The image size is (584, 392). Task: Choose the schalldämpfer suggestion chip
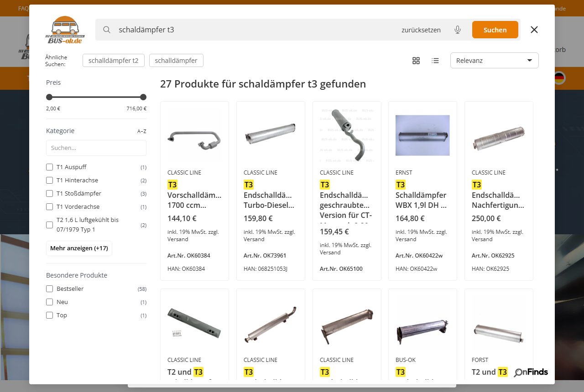[176, 60]
